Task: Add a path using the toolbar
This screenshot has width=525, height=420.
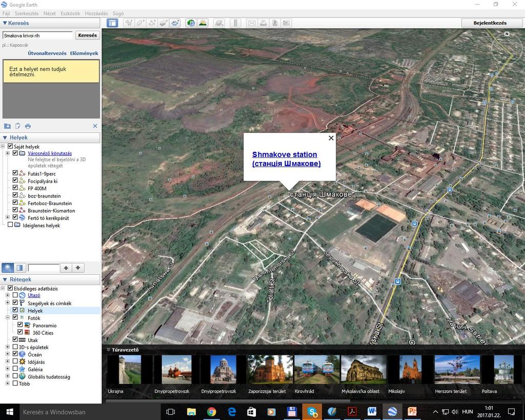Action: [x=152, y=23]
